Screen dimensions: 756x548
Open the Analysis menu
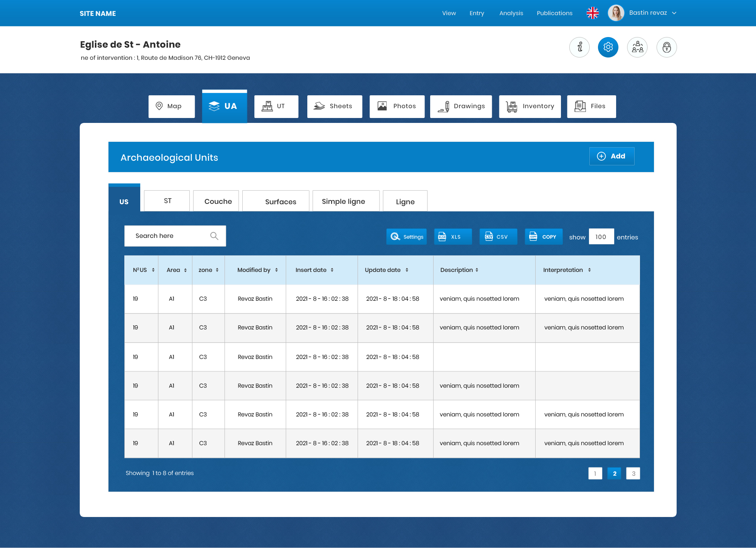coord(511,13)
